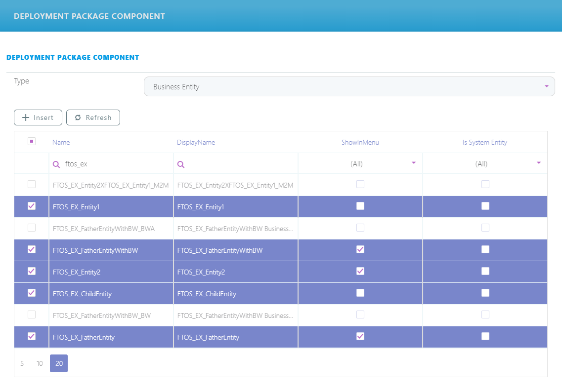Toggle ShowInMenu for FTOS_EX_Entity2
The width and height of the screenshot is (562, 392).
pyautogui.click(x=360, y=271)
